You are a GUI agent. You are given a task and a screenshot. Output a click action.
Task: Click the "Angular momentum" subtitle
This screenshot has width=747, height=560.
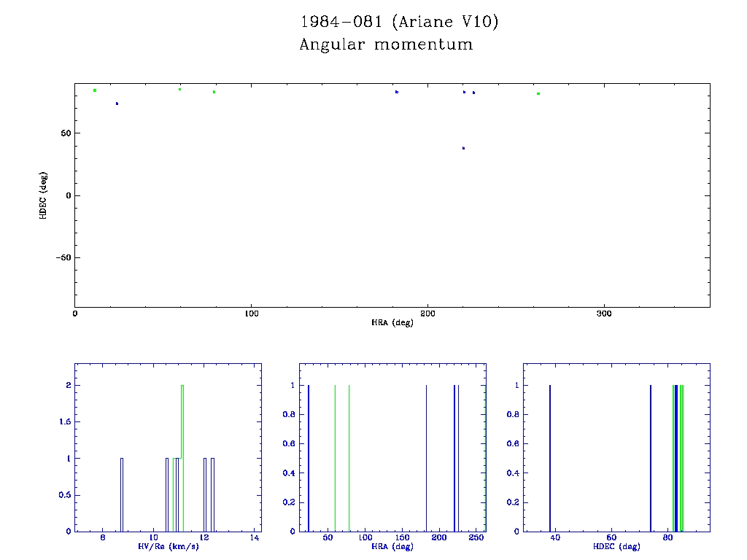[x=386, y=45]
